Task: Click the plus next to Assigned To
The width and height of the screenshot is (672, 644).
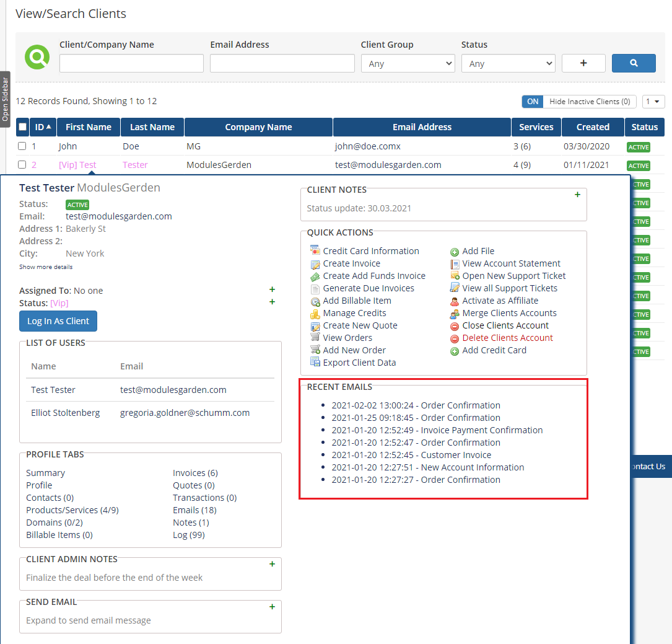Action: [272, 289]
